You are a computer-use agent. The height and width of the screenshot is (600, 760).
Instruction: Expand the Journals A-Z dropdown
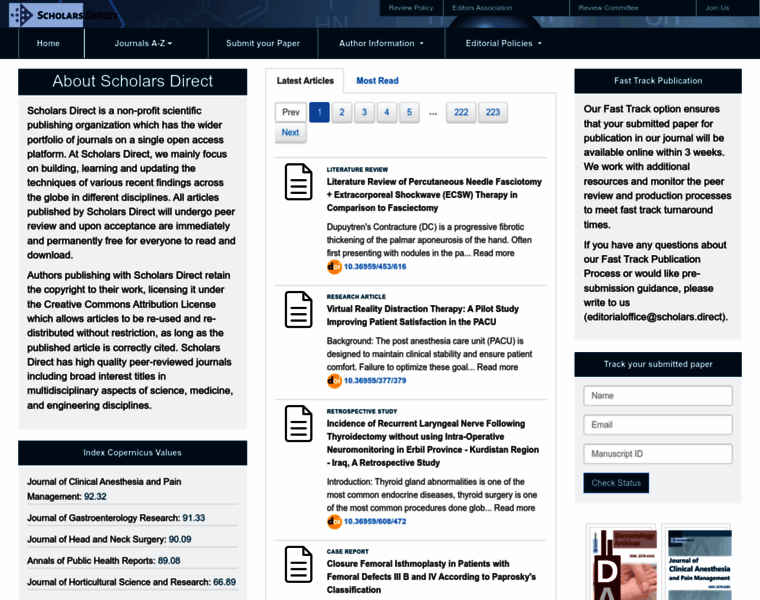point(143,43)
